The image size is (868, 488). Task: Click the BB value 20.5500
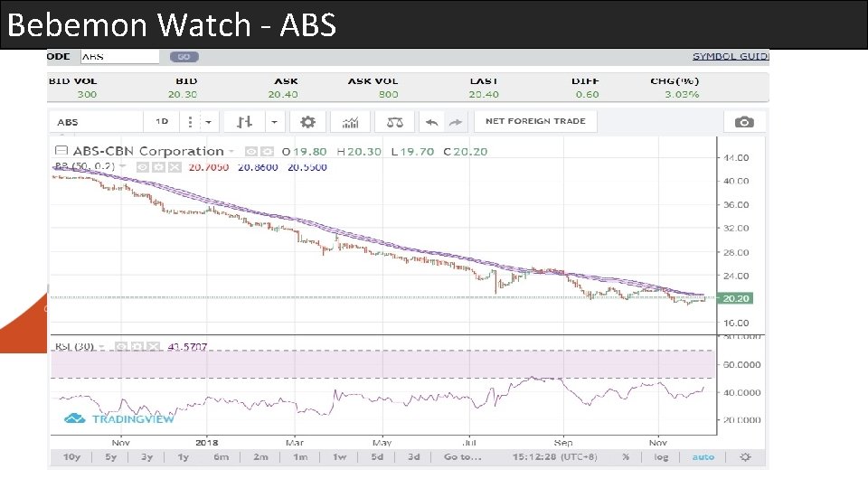tap(307, 167)
